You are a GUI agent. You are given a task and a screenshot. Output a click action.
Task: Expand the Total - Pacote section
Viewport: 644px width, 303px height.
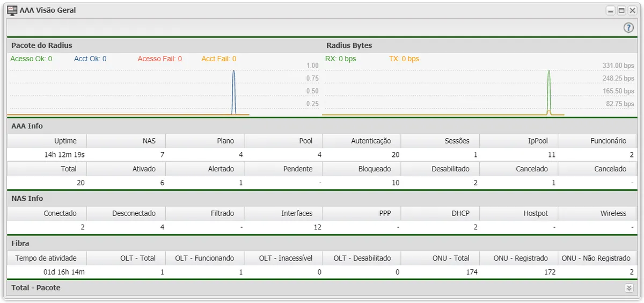point(630,288)
